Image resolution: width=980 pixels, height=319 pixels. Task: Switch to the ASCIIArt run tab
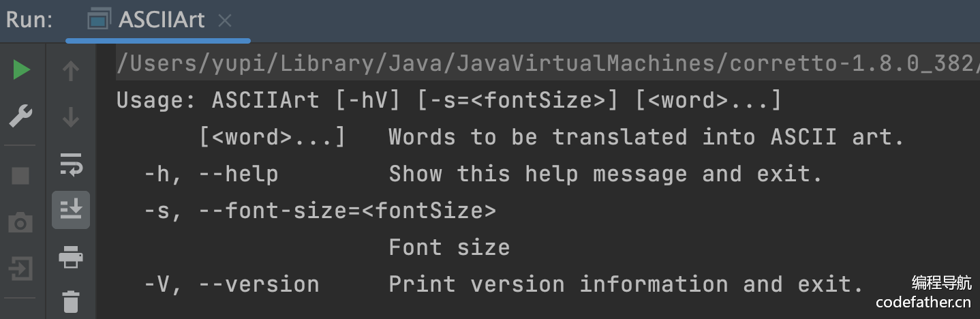pyautogui.click(x=161, y=20)
